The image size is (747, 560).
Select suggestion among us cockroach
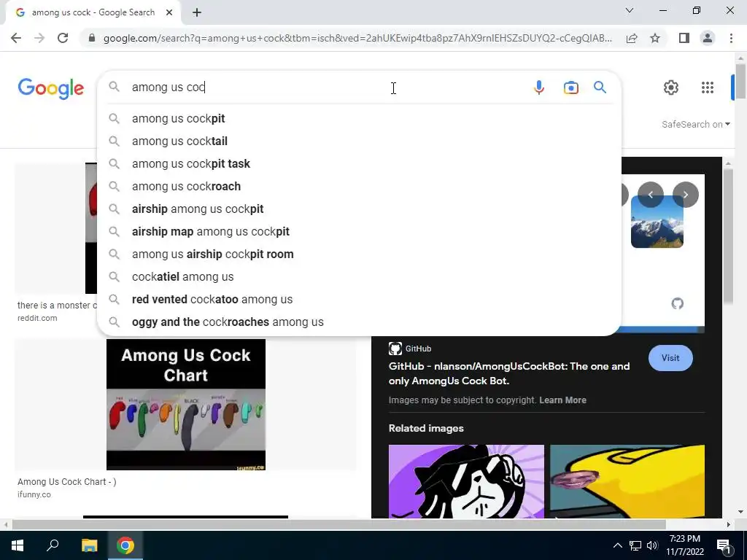[x=359, y=186]
